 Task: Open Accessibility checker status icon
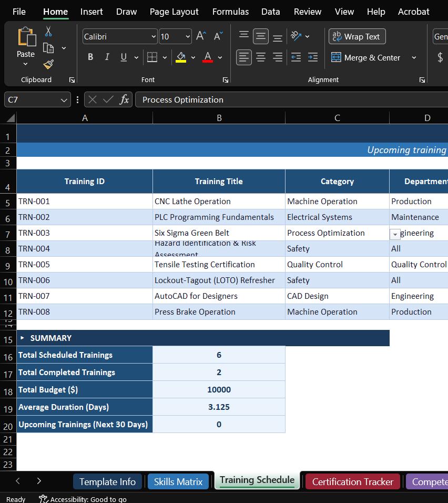click(43, 499)
